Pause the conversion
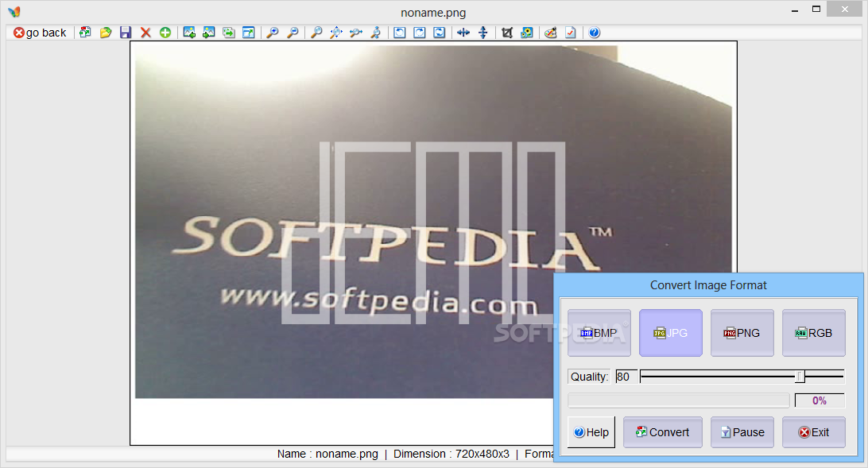Image resolution: width=868 pixels, height=468 pixels. (742, 432)
